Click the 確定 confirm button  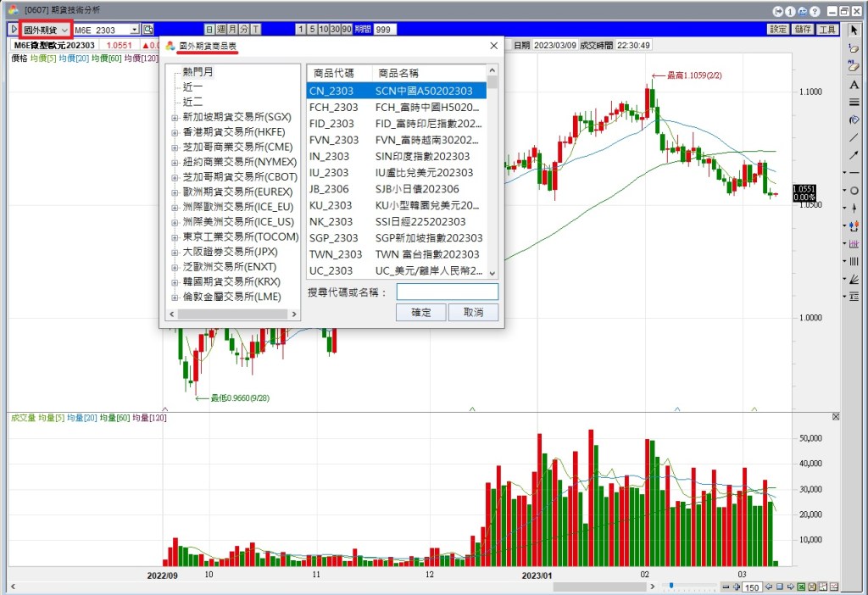pos(421,313)
